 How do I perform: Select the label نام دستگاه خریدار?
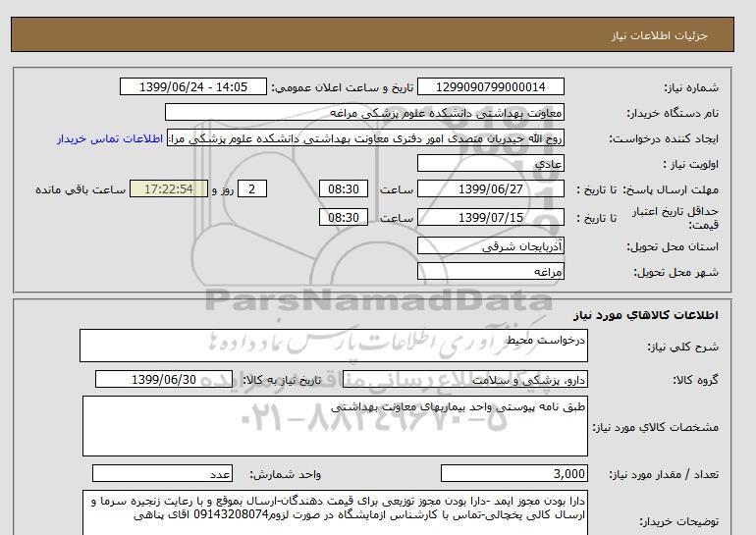(x=673, y=113)
